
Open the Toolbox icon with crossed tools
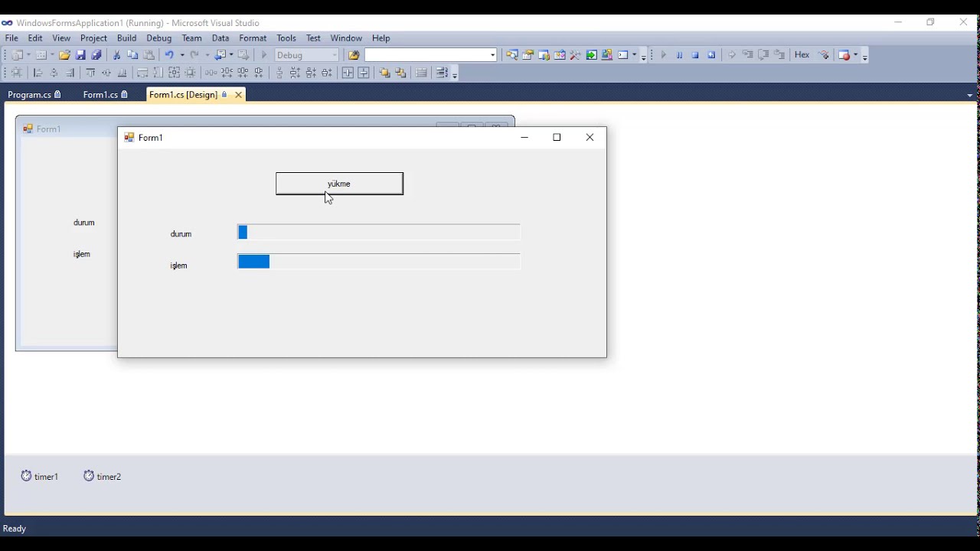576,55
